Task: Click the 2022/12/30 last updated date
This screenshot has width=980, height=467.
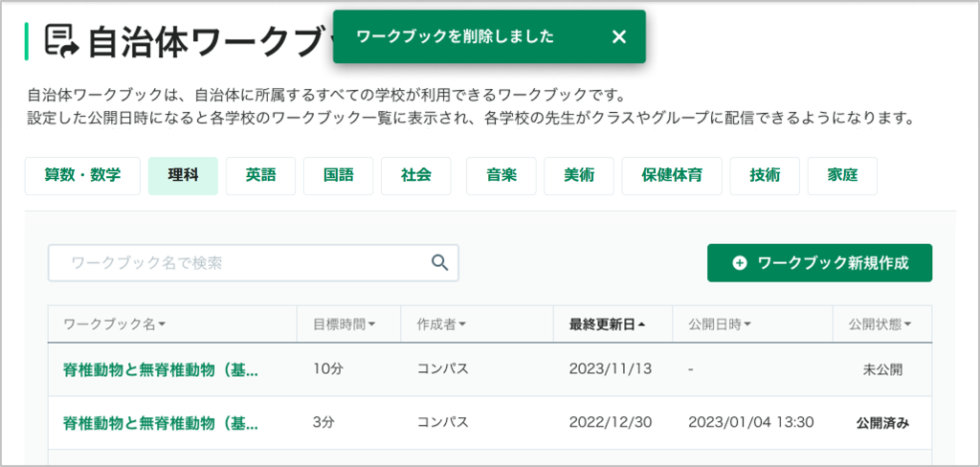Action: [611, 423]
